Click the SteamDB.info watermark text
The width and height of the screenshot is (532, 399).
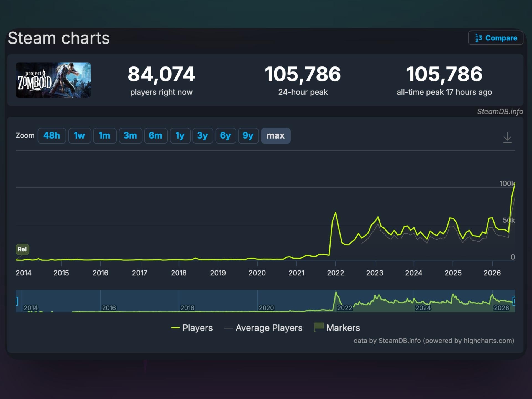(500, 111)
